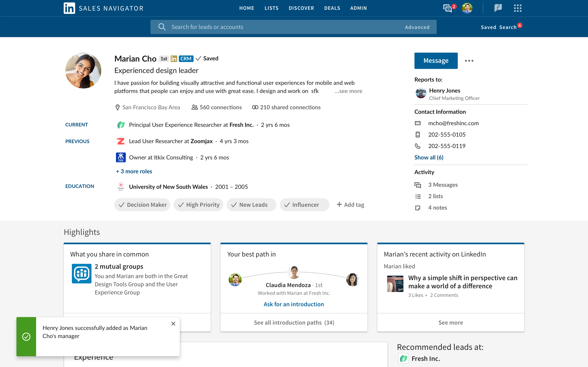Image resolution: width=588 pixels, height=367 pixels.
Task: Open the messaging inbox icon
Action: pos(447,9)
